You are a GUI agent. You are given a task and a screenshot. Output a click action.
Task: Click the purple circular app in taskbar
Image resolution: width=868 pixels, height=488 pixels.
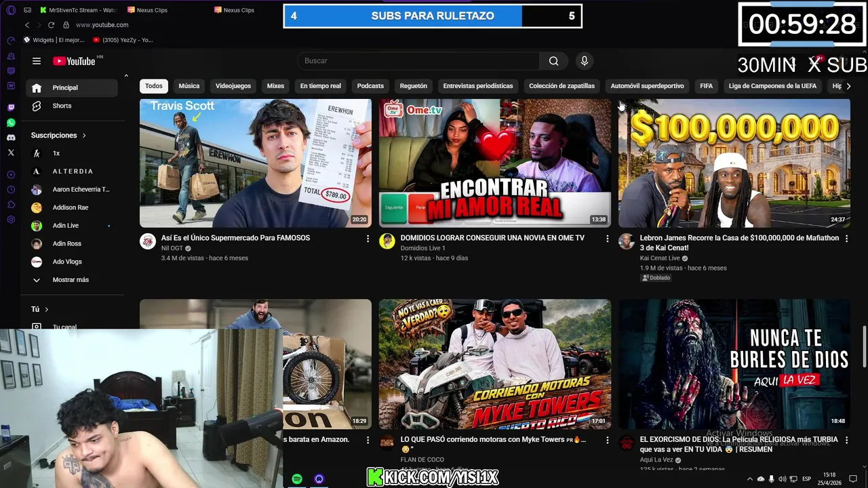click(319, 479)
